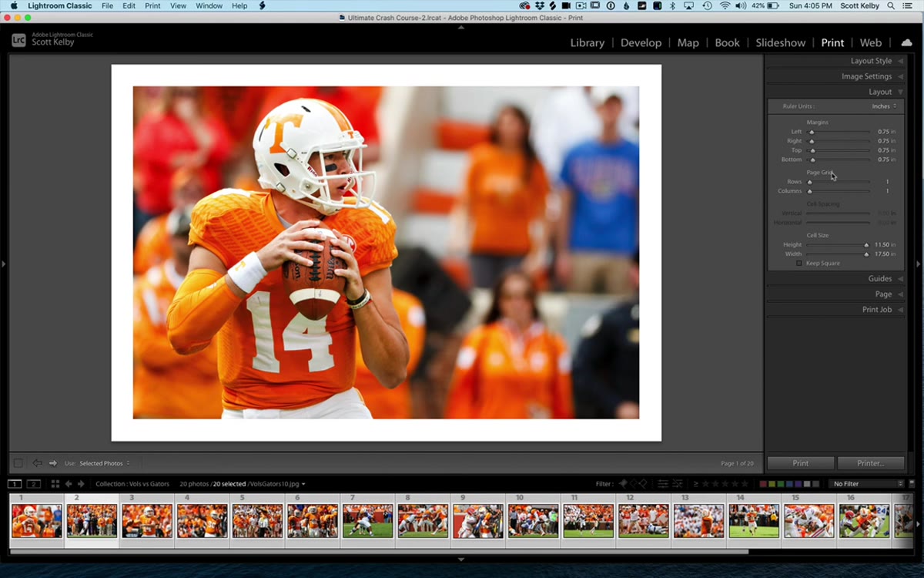Open the volume control icon
The image size is (924, 578).
741,5
